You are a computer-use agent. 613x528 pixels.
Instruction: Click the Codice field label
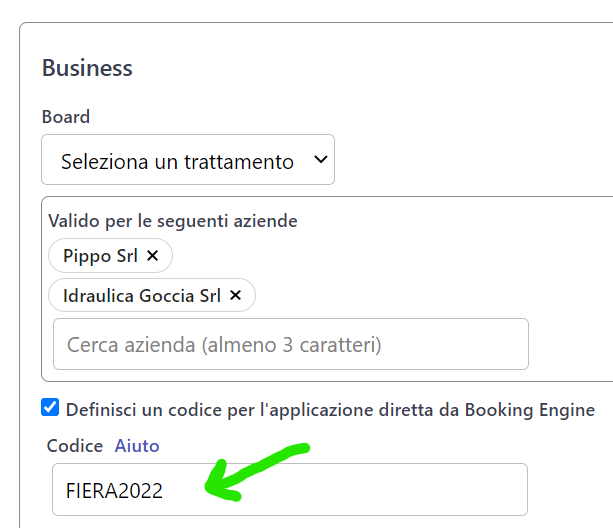75,446
